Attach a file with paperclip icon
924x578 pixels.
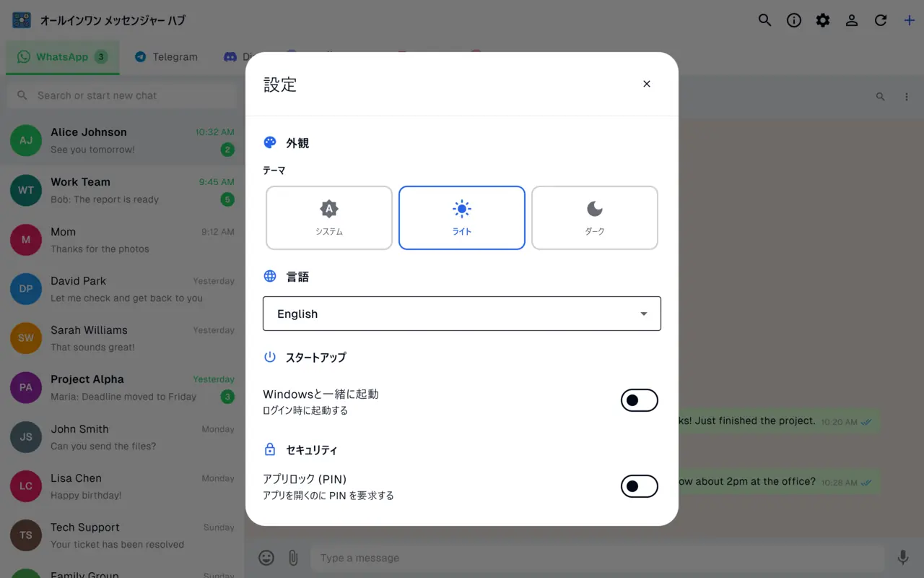293,558
